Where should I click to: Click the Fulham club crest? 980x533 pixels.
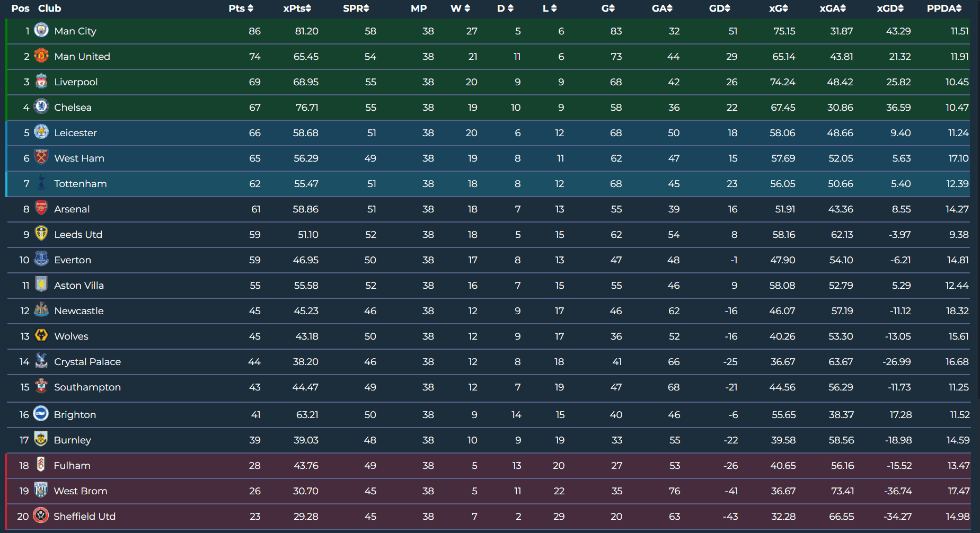pyautogui.click(x=41, y=465)
